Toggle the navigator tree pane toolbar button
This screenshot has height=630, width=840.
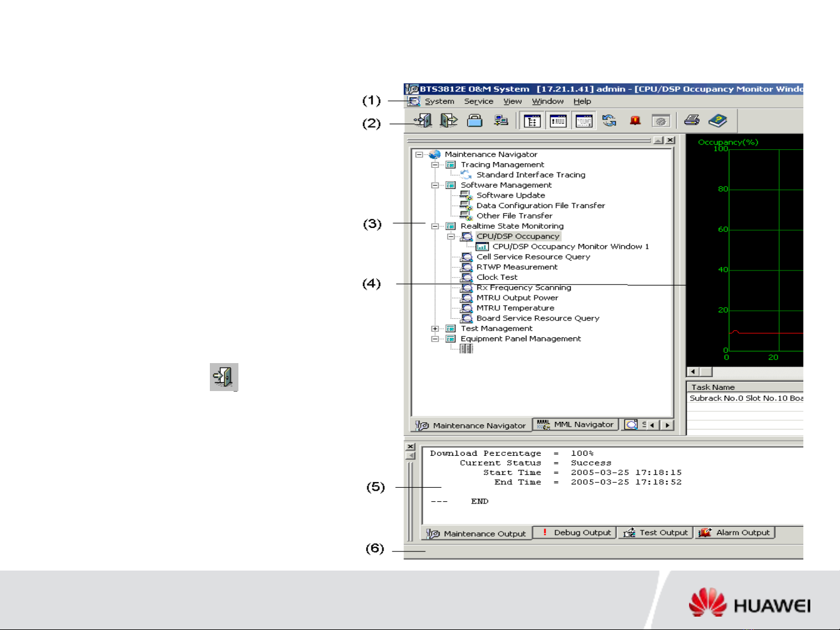(x=532, y=121)
